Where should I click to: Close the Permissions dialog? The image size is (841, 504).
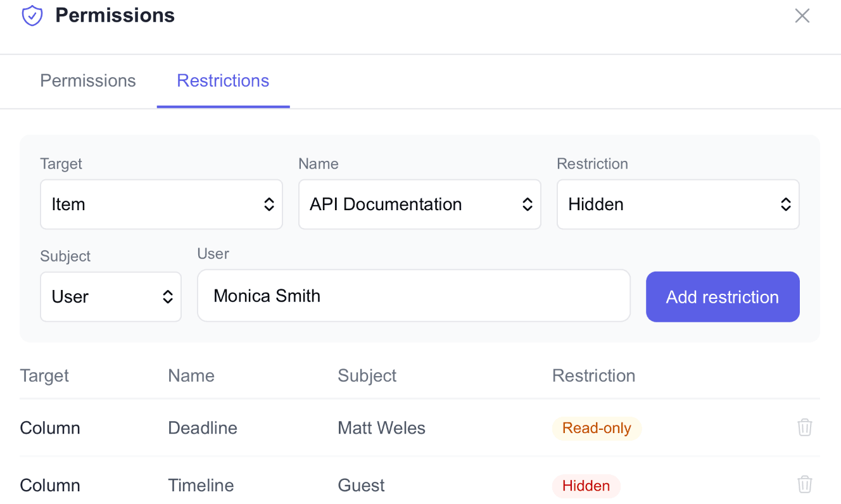coord(802,16)
